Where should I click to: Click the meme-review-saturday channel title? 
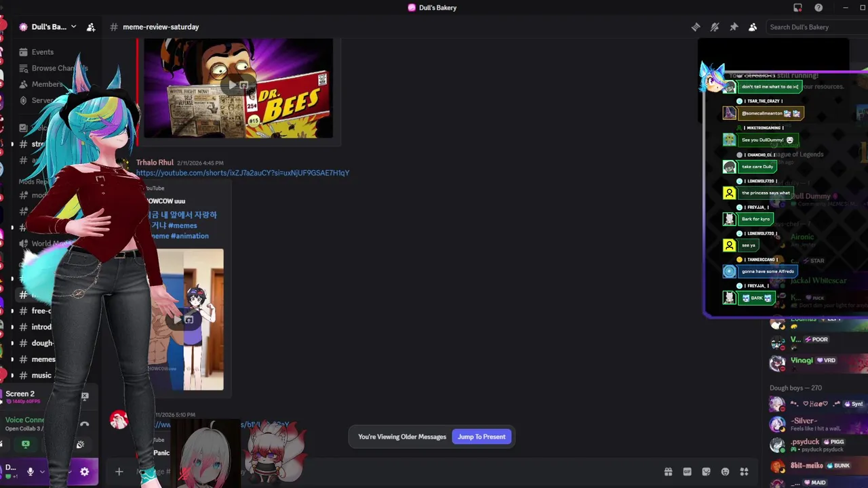click(x=161, y=27)
